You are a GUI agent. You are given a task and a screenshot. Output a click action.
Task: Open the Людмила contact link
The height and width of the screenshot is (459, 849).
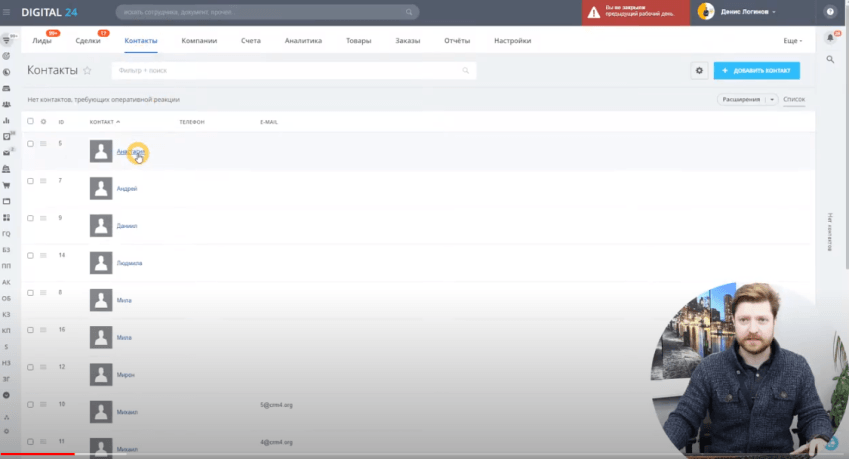(129, 263)
